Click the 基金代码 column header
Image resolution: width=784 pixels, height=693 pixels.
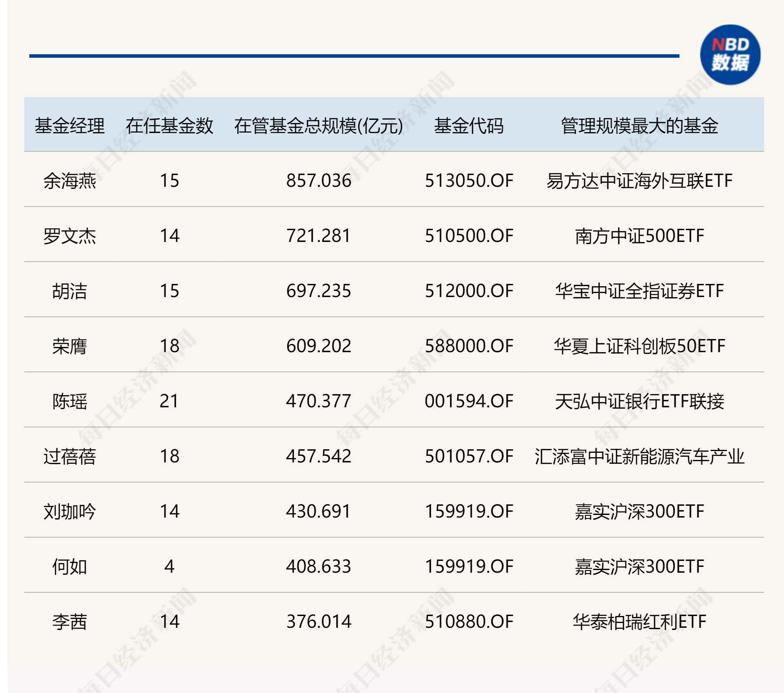[469, 126]
